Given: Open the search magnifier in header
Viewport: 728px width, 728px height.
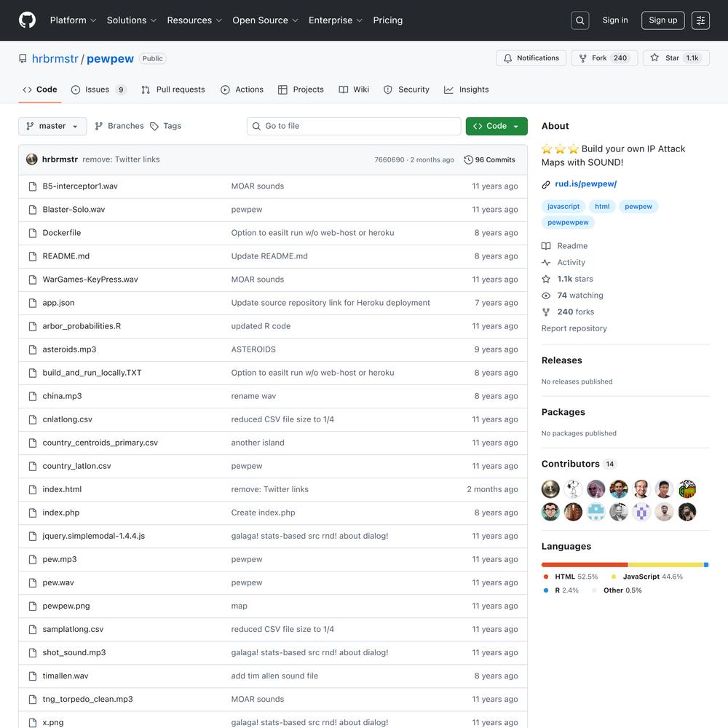Looking at the screenshot, I should [x=580, y=20].
